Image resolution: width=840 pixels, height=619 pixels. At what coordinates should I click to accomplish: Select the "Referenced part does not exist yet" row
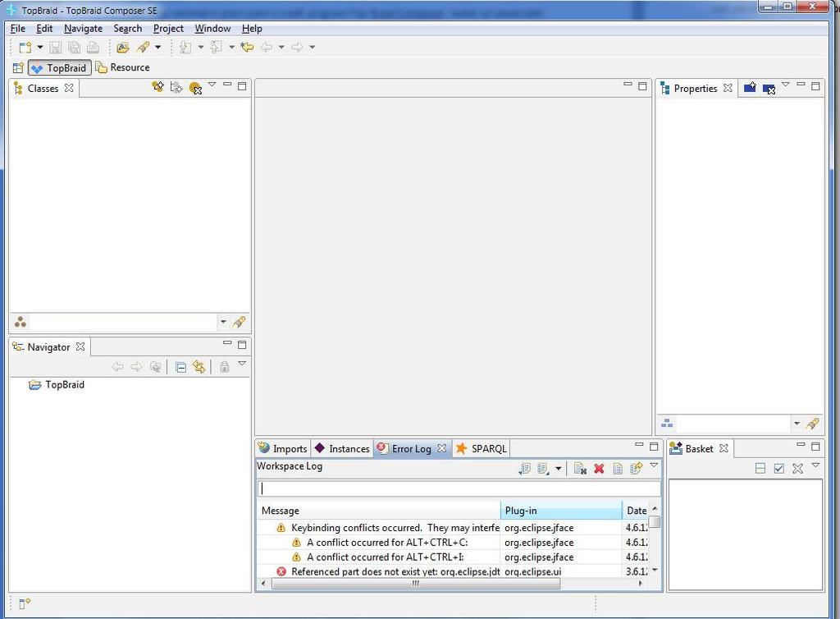coord(452,571)
